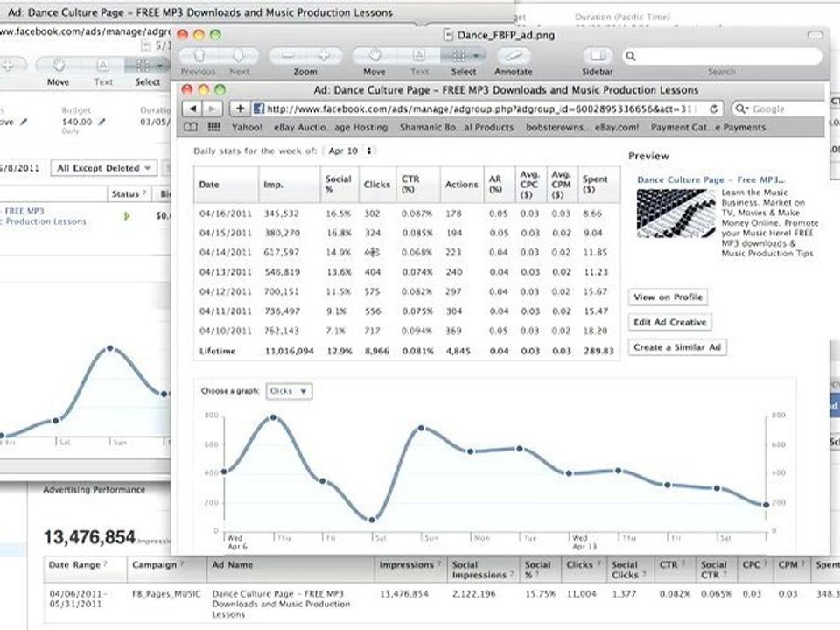
Task: Go forward in Safari browser
Action: pos(212,108)
